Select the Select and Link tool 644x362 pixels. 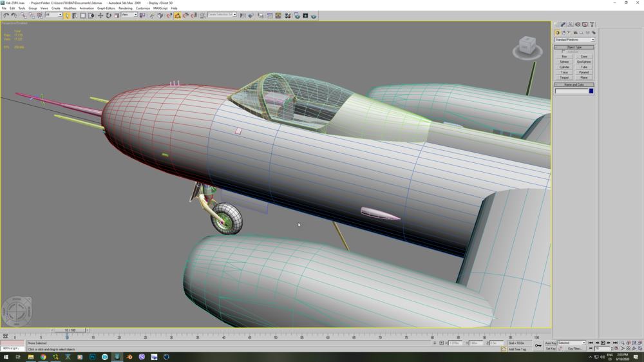pos(23,15)
